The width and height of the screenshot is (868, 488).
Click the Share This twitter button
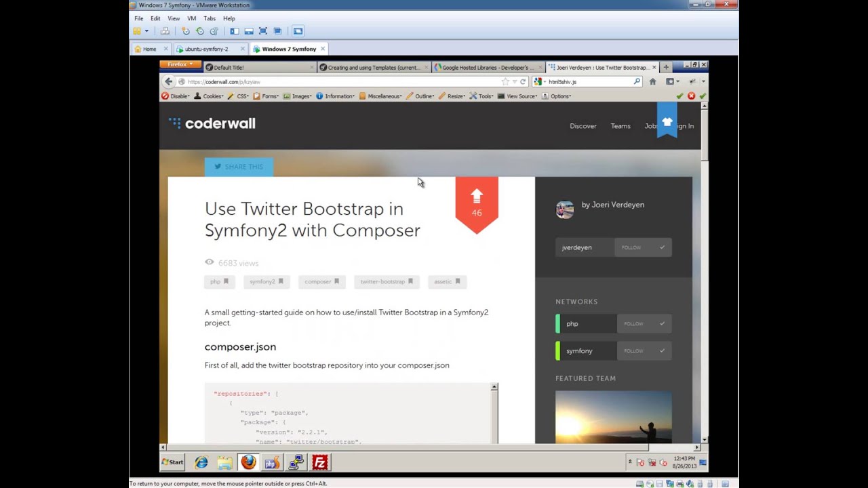coord(239,167)
